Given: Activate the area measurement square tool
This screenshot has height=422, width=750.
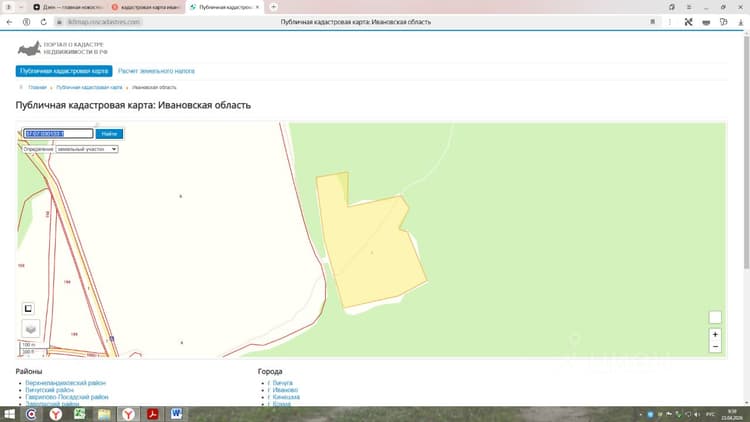Looking at the screenshot, I should (28, 309).
